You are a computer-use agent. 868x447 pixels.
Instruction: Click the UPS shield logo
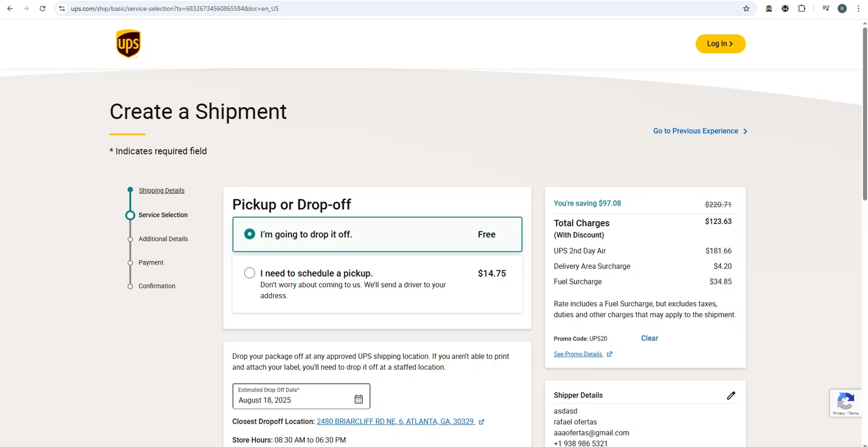[x=128, y=43]
